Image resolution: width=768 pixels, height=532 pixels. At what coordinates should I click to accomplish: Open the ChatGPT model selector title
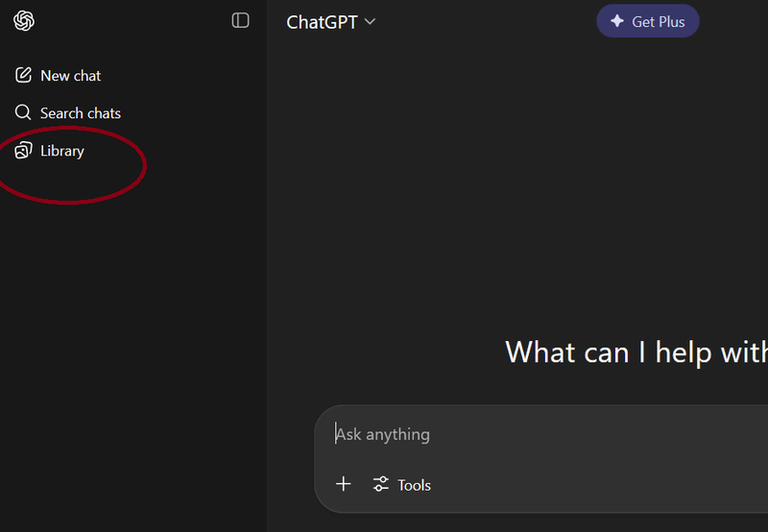[x=322, y=22]
